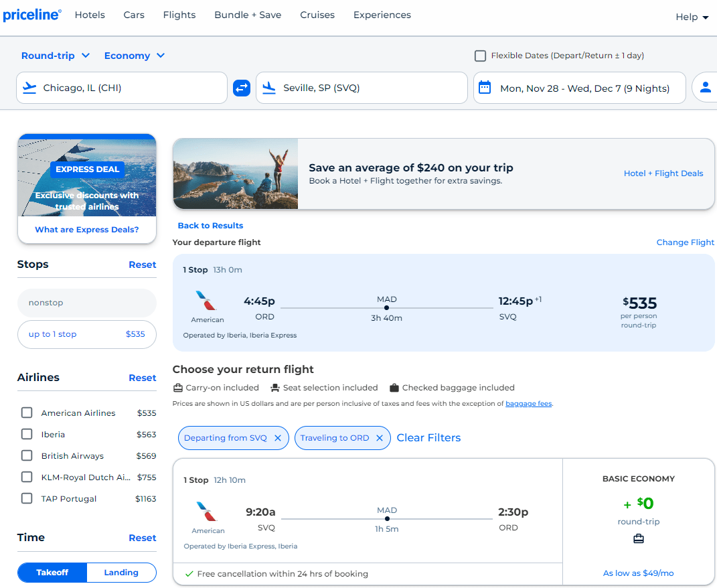Switch the Time filter to Landing
Viewport: 717px width, 588px height.
121,573
